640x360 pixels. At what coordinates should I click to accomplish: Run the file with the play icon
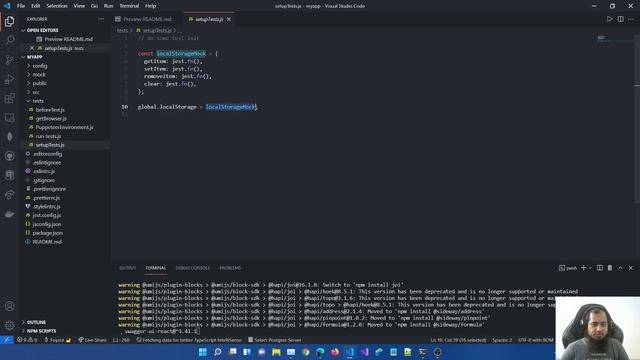pos(609,19)
